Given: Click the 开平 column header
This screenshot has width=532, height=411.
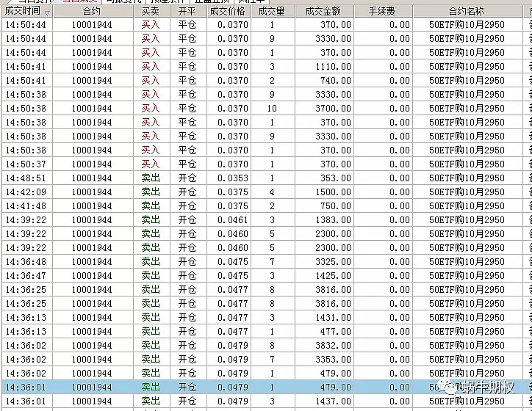Looking at the screenshot, I should [x=187, y=12].
